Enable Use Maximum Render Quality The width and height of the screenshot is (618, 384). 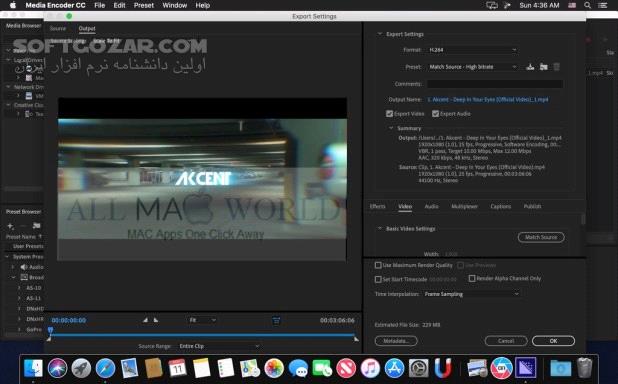[378, 265]
